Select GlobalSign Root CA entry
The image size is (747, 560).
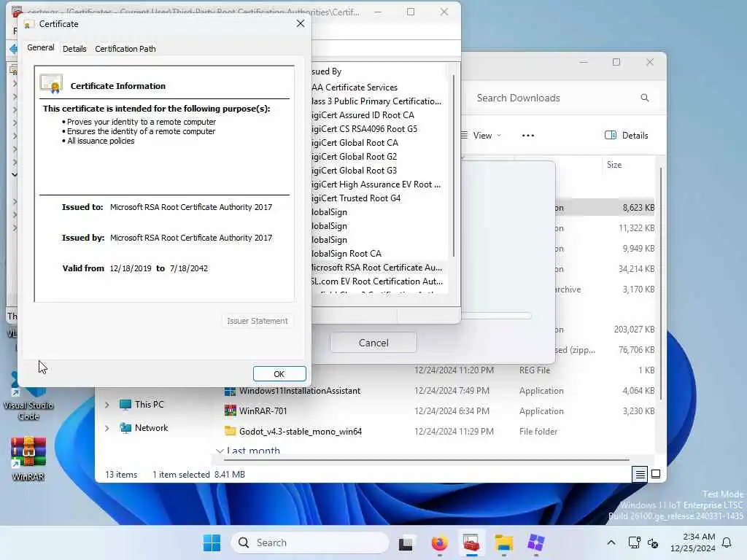347,254
